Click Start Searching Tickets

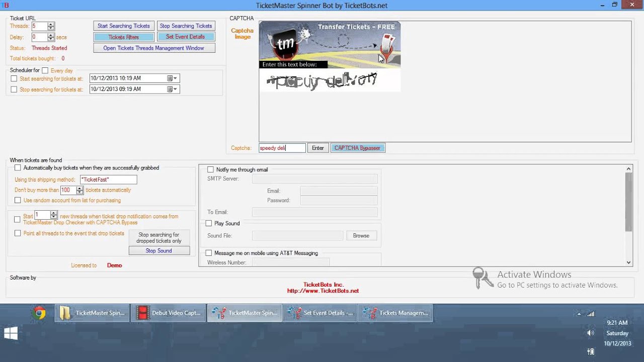click(124, 26)
